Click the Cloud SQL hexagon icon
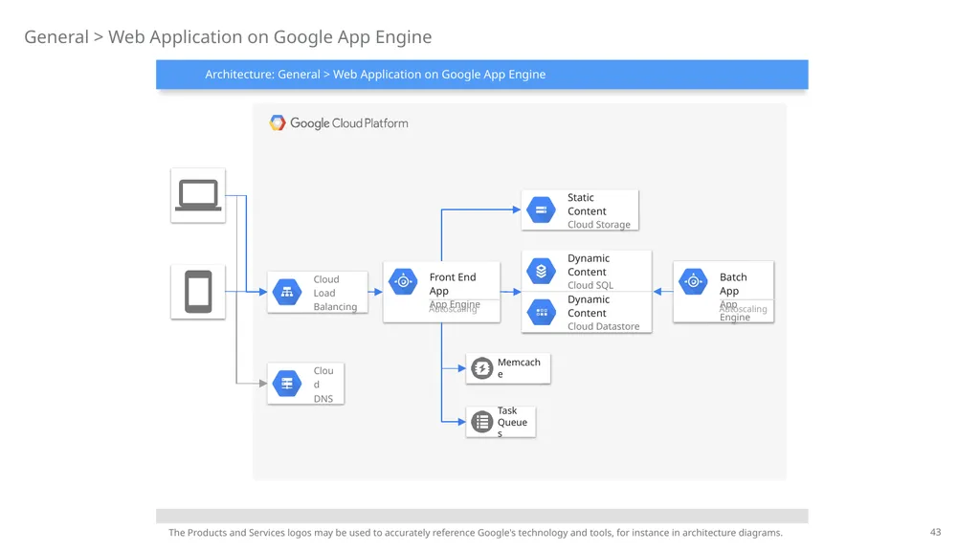This screenshot has width=980, height=551. (542, 271)
